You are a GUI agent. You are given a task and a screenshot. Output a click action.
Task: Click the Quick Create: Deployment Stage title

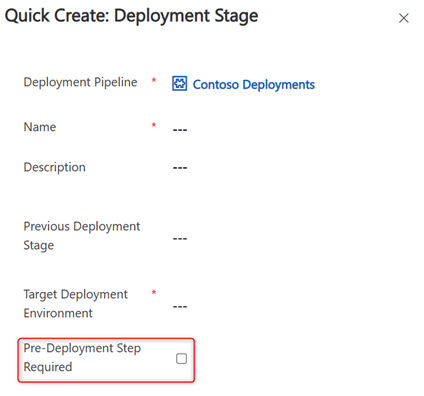click(131, 16)
